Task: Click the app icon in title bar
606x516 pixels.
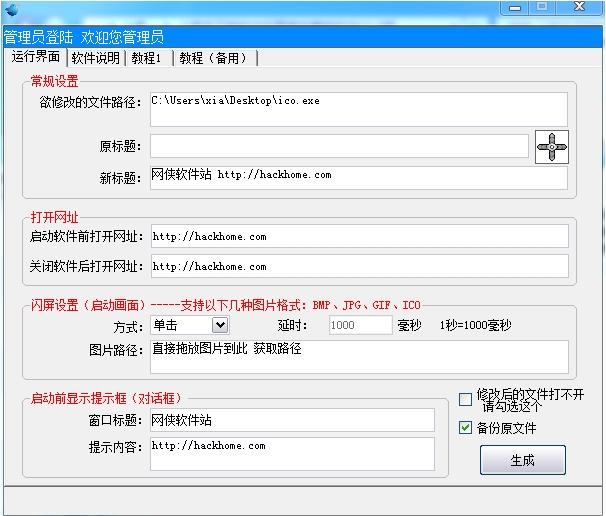Action: (x=12, y=10)
